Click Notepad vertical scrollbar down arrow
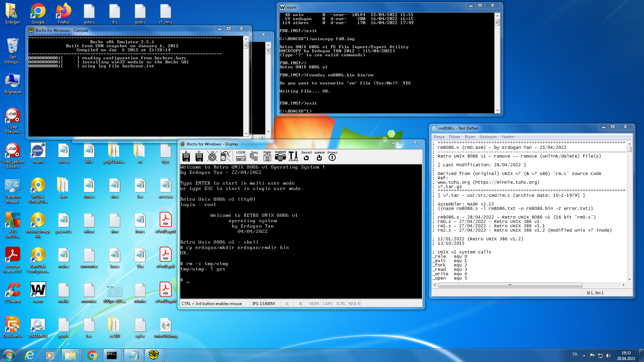 (630, 279)
